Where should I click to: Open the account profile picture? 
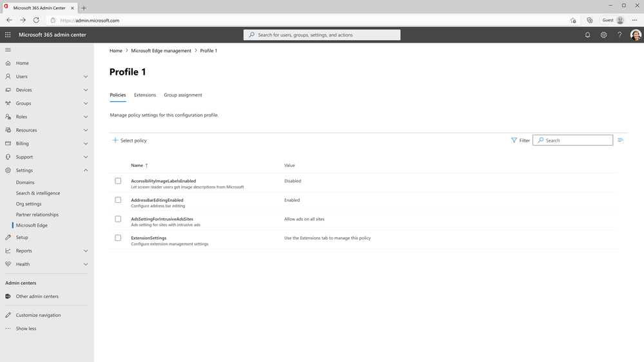coord(636,35)
